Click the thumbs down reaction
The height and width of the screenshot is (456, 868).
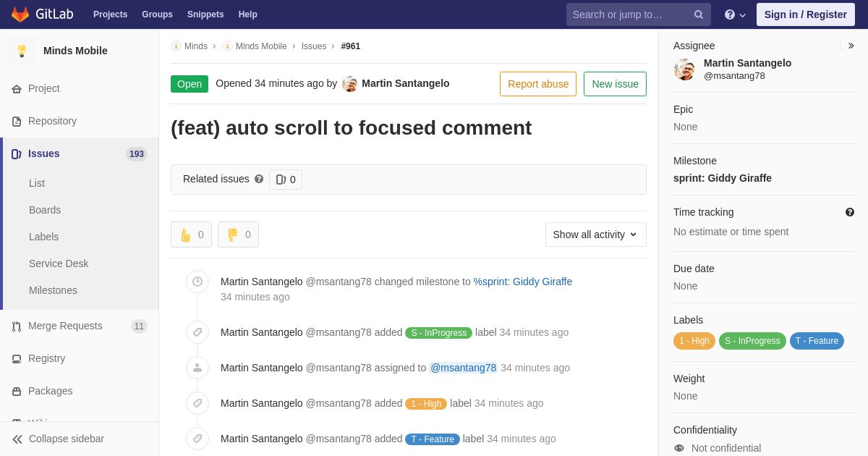[x=238, y=235]
